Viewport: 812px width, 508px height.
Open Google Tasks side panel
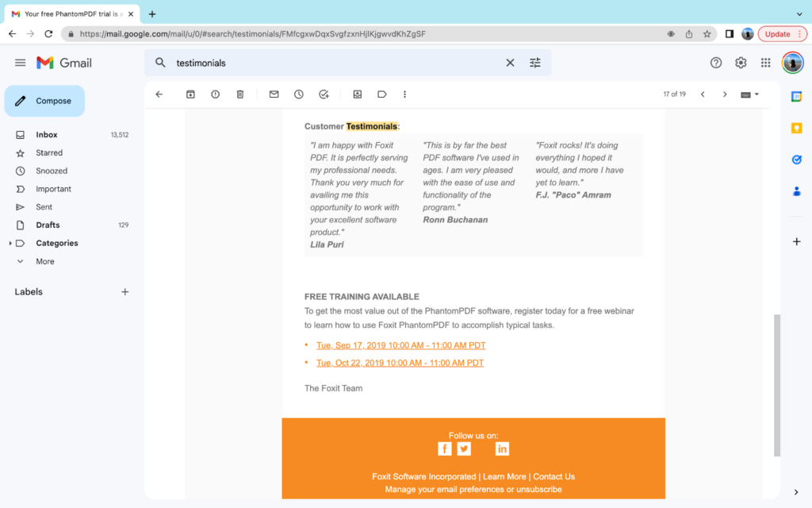coord(796,160)
